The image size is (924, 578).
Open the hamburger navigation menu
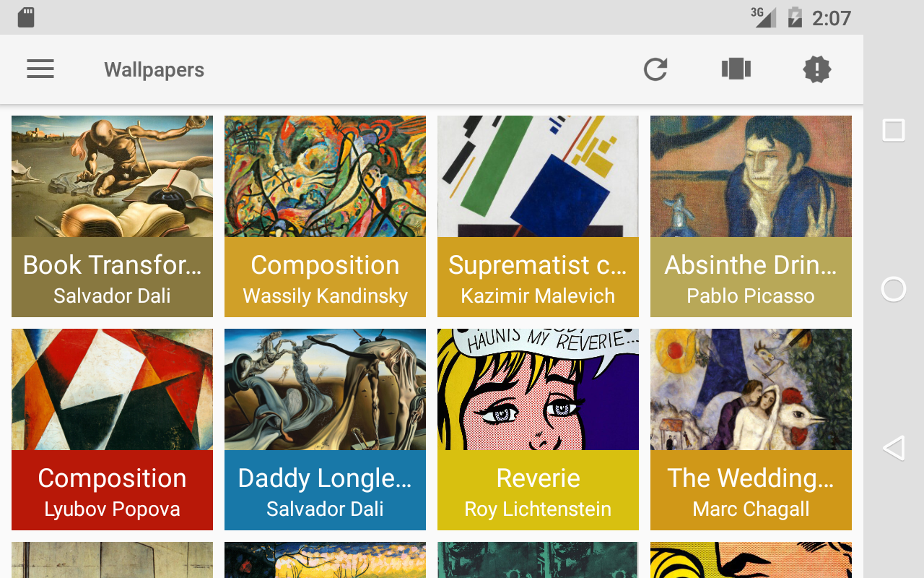pyautogui.click(x=40, y=69)
